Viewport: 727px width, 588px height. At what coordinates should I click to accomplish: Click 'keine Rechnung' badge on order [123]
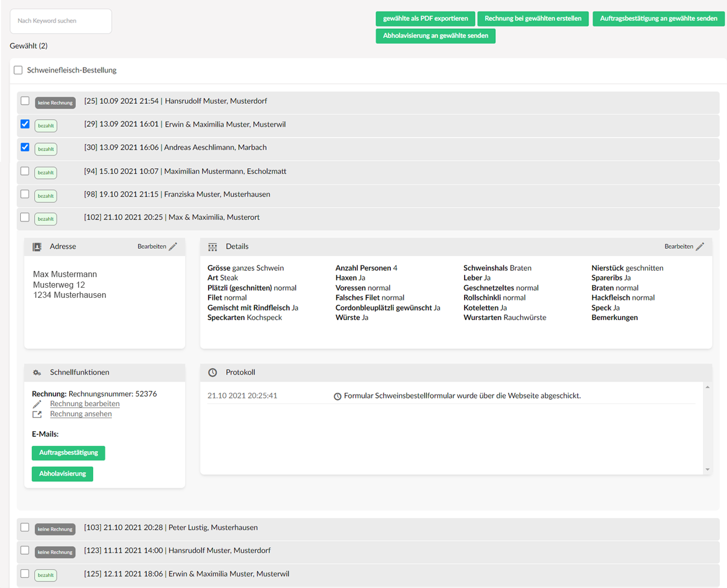pyautogui.click(x=55, y=552)
